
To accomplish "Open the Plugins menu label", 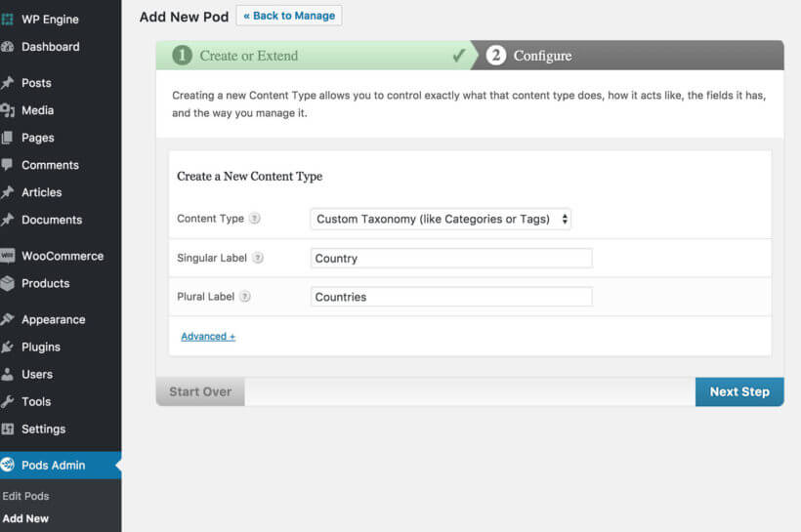I will 41,348.
